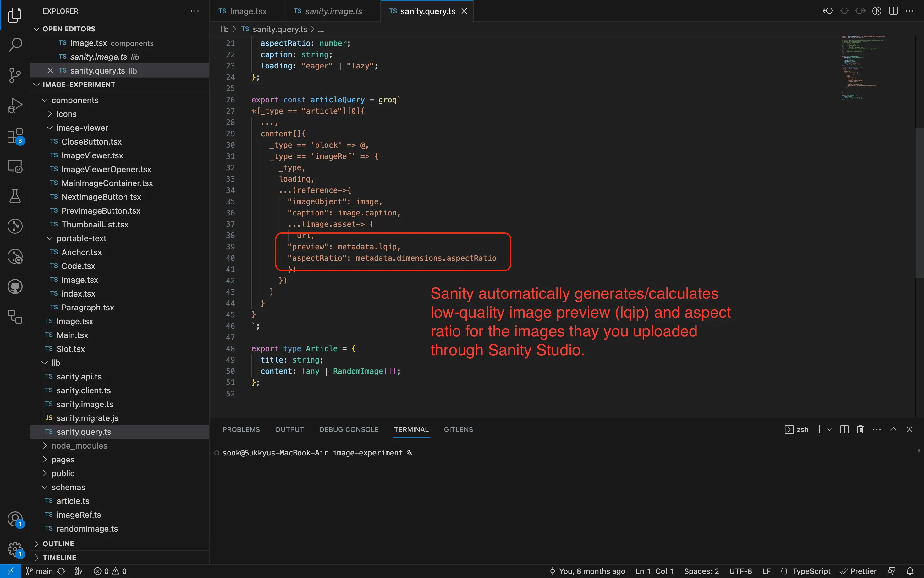Open the Testing flask view
This screenshot has width=924, height=578.
pos(15,196)
